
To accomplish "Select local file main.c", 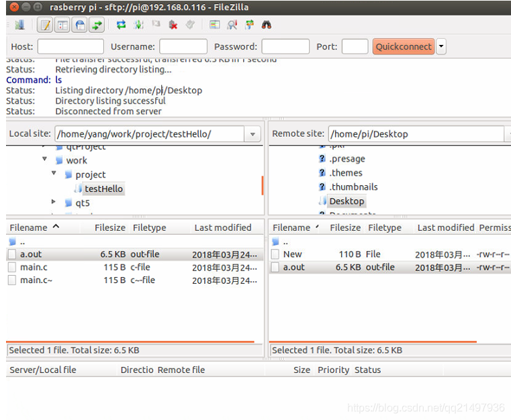I will pos(134,267).
